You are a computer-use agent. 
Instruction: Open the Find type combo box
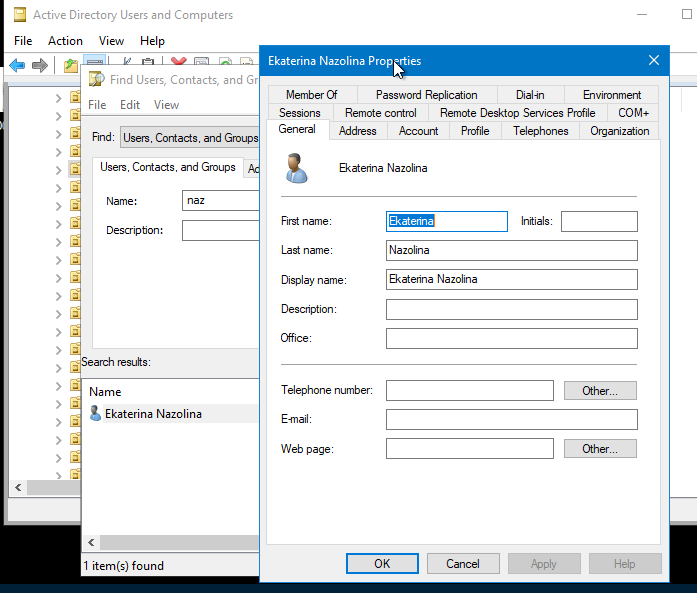click(x=190, y=138)
